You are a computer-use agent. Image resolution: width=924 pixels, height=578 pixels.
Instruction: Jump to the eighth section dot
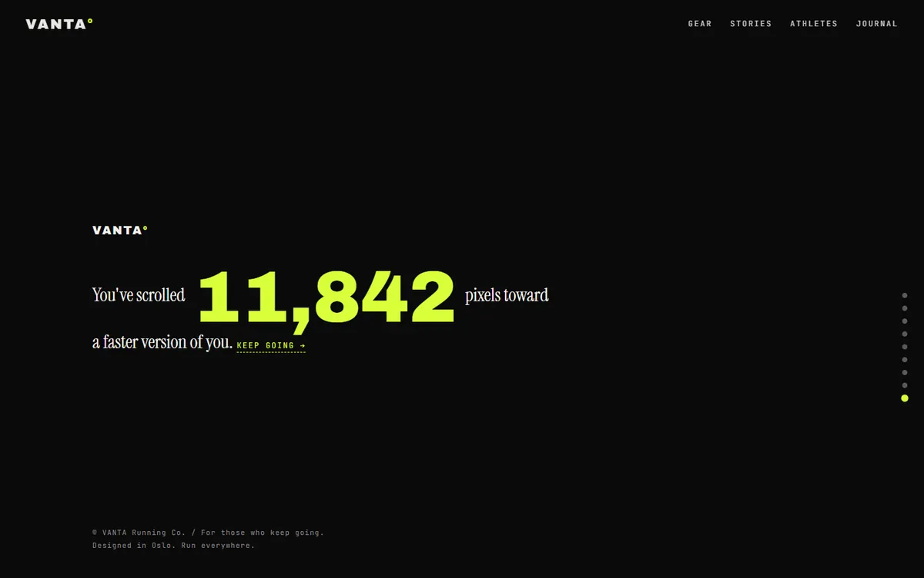pos(905,385)
